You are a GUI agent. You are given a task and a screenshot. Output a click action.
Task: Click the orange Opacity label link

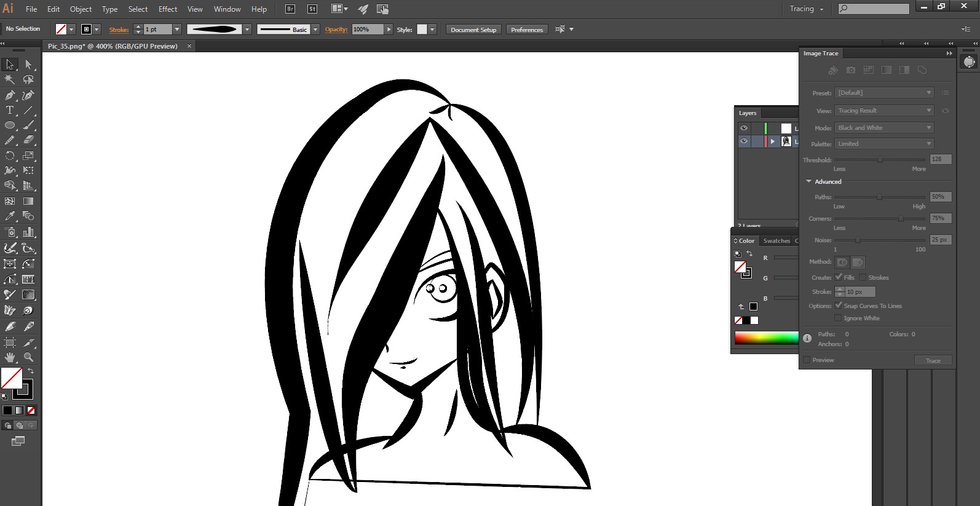[336, 30]
